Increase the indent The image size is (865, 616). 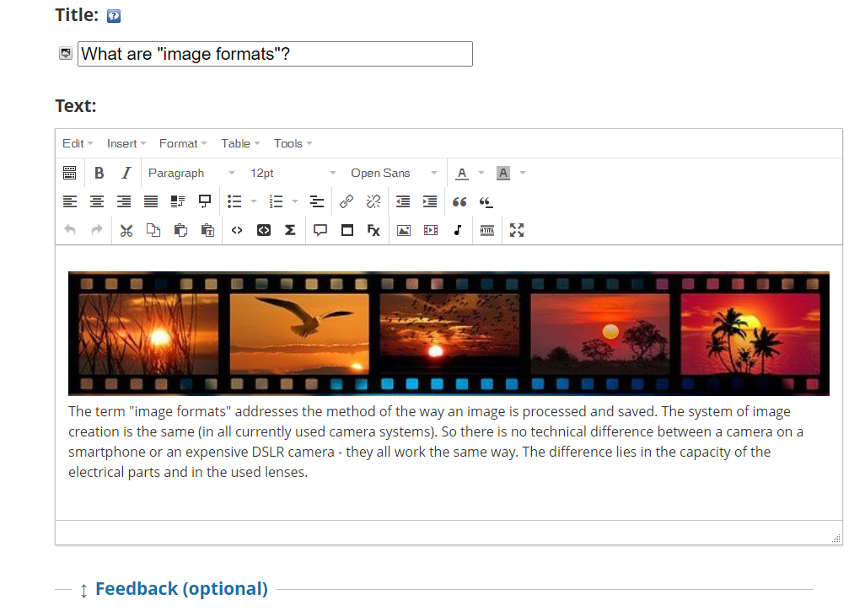(x=430, y=202)
